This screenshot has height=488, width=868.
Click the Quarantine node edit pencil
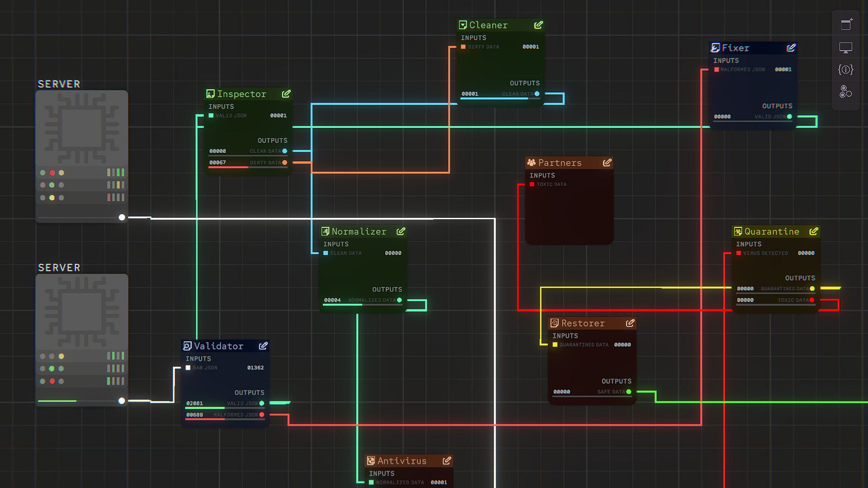click(x=813, y=231)
